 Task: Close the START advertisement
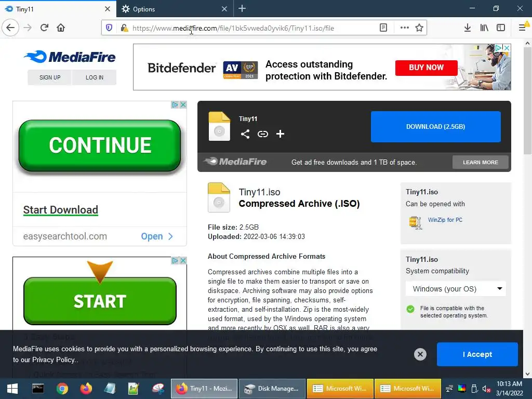click(183, 261)
